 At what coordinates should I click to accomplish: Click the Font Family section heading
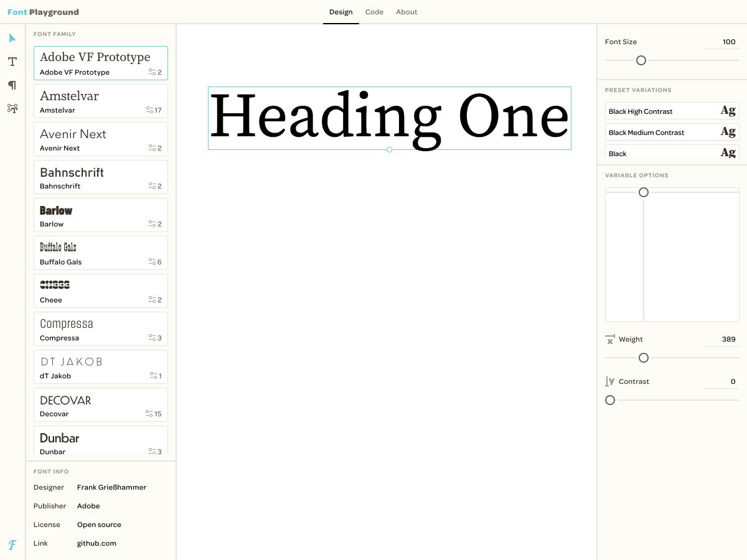coord(55,34)
